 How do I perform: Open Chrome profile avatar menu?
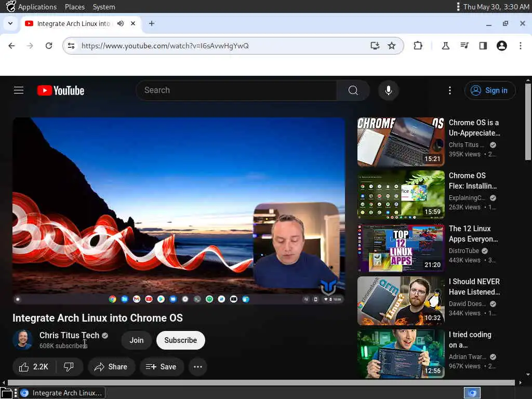(502, 46)
